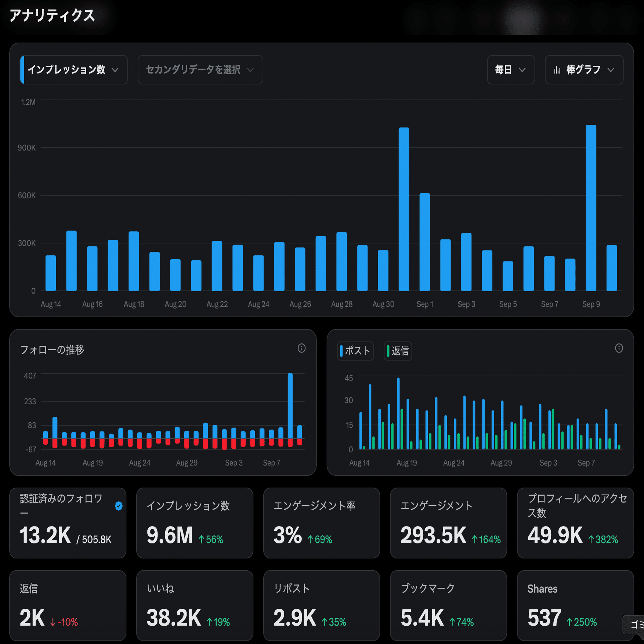This screenshot has height=644, width=644.
Task: Open the 棒グラフ chart type dropdown
Action: pos(584,70)
